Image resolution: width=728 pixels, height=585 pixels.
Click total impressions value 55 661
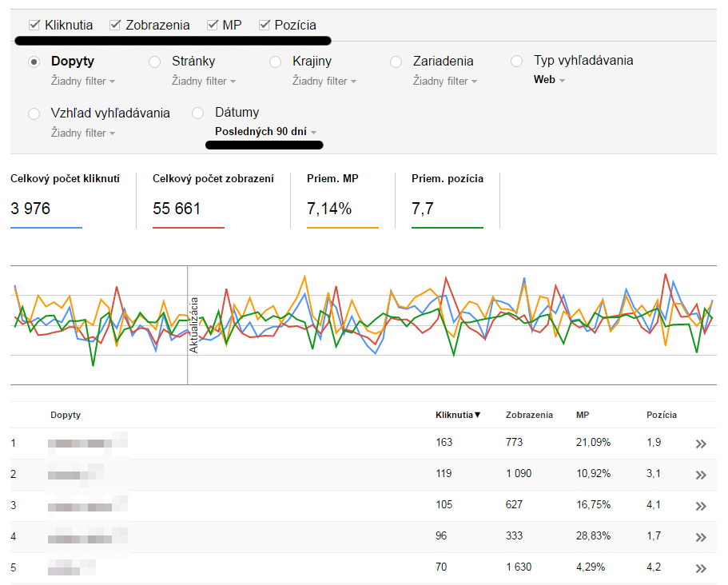pyautogui.click(x=177, y=209)
